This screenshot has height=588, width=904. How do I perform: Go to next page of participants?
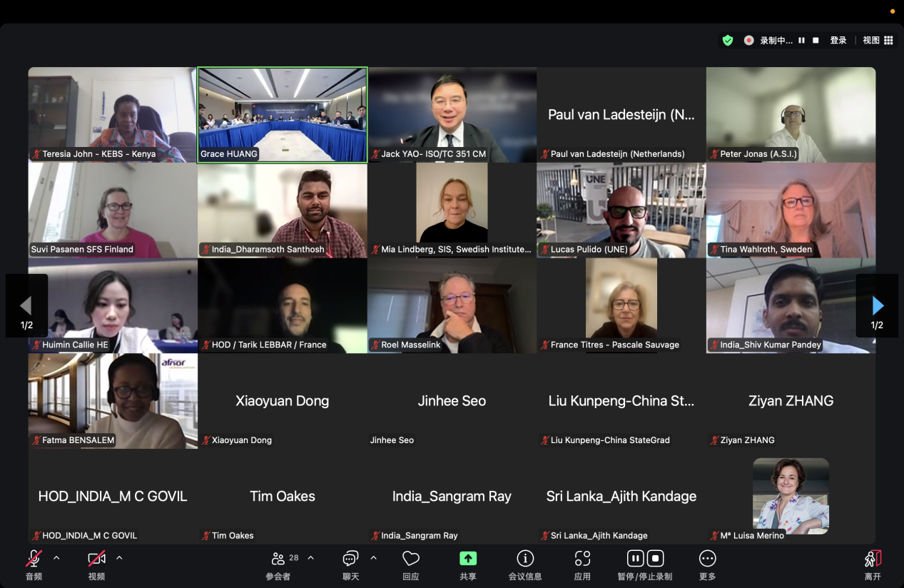coord(877,306)
